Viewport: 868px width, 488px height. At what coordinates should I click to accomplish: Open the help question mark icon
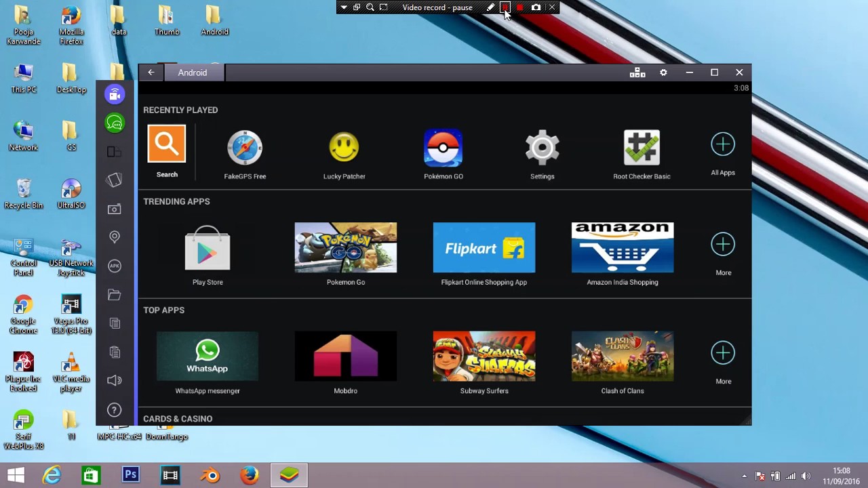115,409
